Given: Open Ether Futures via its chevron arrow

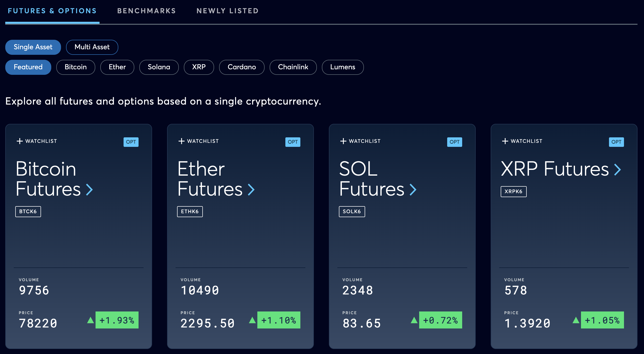Looking at the screenshot, I should pos(251,190).
